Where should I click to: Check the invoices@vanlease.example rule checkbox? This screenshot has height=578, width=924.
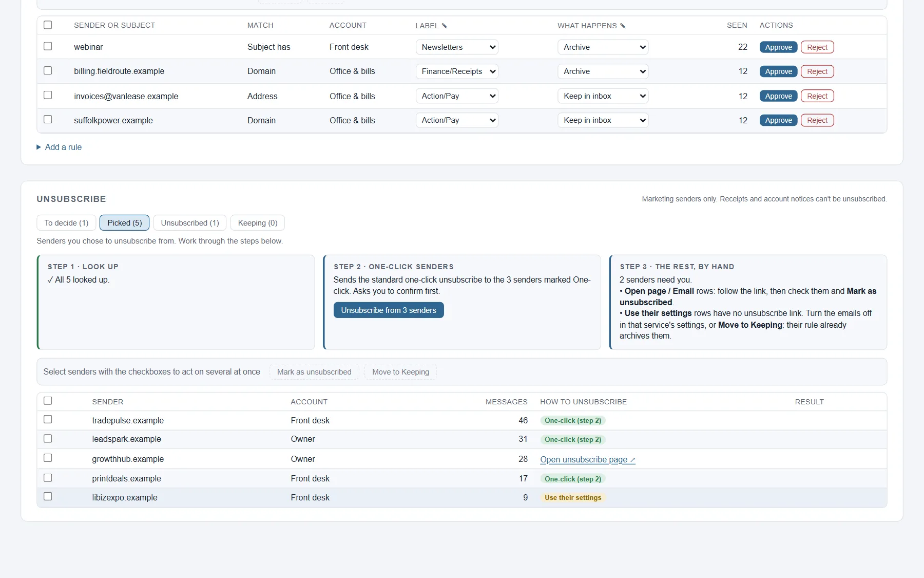click(48, 95)
